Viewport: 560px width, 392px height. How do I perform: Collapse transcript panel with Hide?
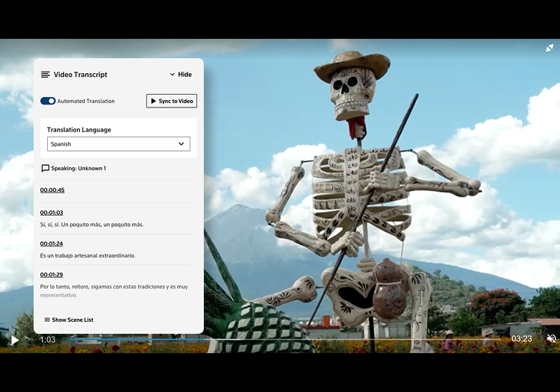pos(181,75)
